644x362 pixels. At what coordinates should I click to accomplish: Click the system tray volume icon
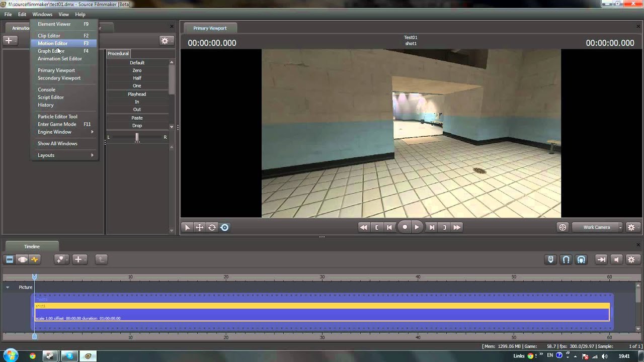(605, 356)
